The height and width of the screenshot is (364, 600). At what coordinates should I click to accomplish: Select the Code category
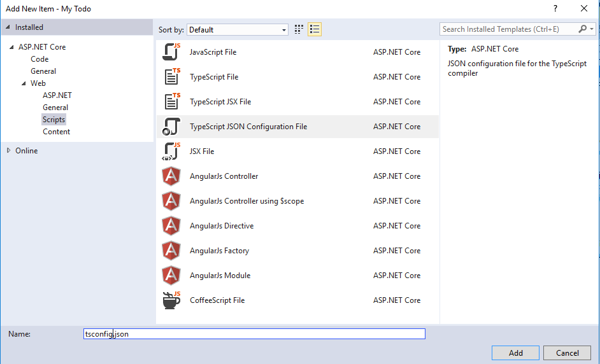click(x=39, y=59)
